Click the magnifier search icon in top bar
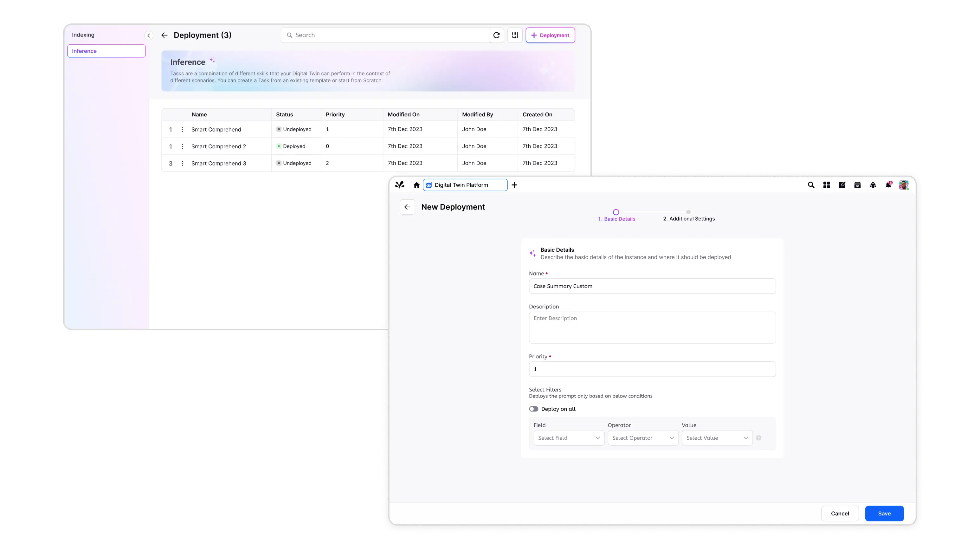Viewport: 980px width, 549px height. click(x=811, y=185)
